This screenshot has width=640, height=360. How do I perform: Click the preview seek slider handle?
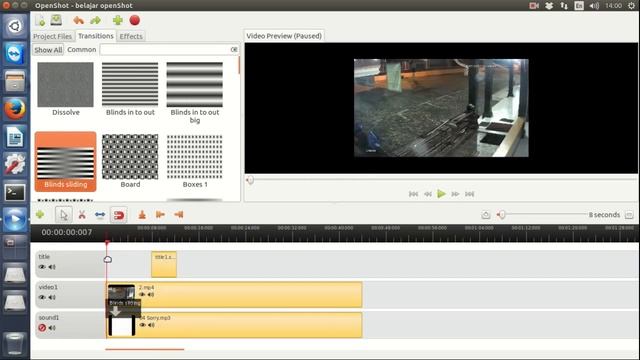click(250, 180)
